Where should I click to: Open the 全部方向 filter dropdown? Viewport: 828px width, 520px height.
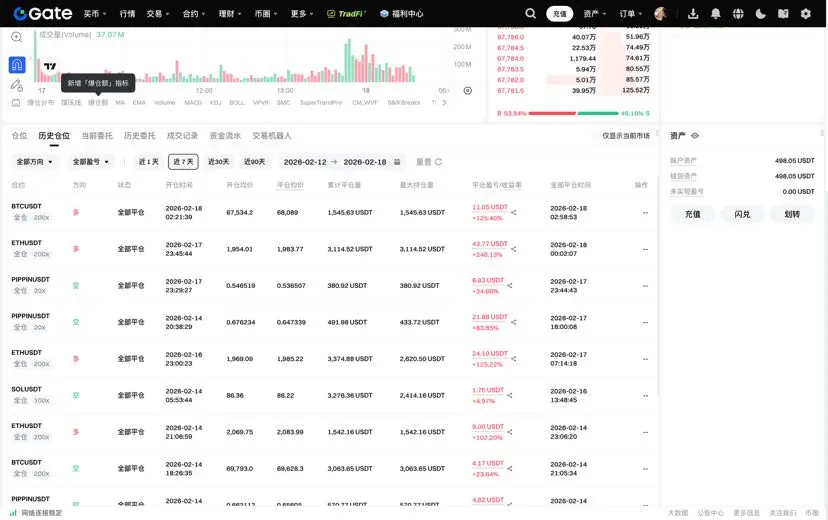tap(35, 162)
